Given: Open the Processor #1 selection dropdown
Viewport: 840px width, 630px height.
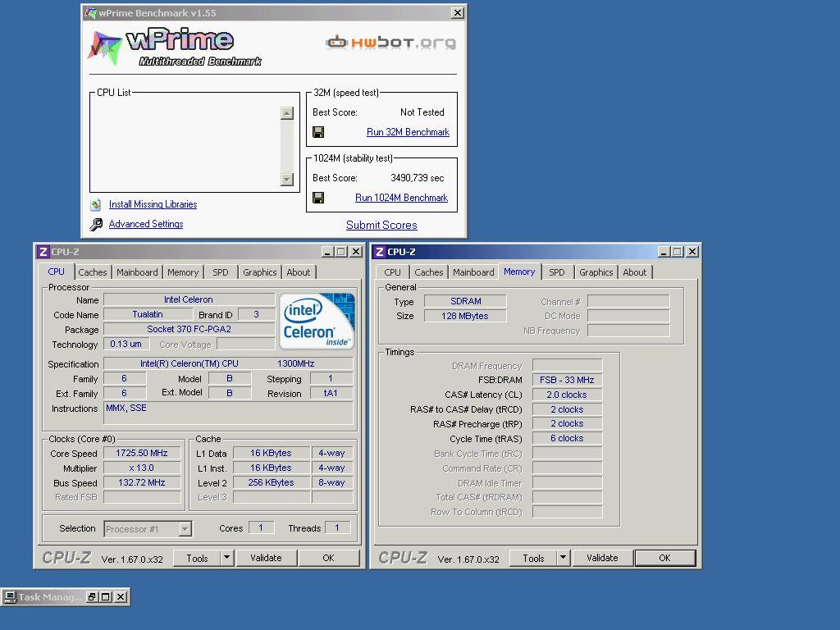Looking at the screenshot, I should point(185,529).
